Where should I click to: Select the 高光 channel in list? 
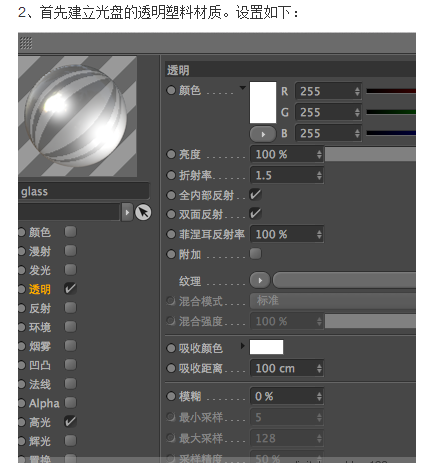point(40,422)
